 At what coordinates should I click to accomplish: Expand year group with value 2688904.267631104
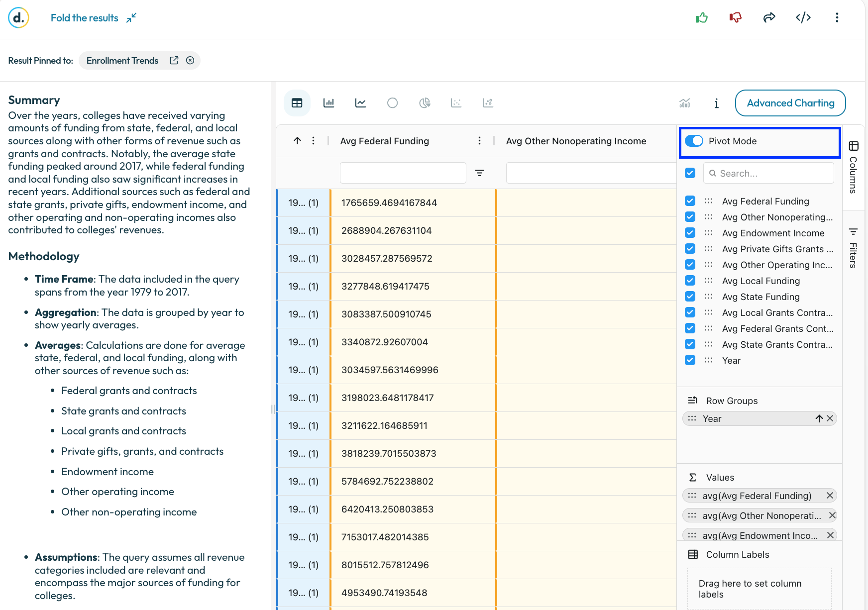[303, 230]
